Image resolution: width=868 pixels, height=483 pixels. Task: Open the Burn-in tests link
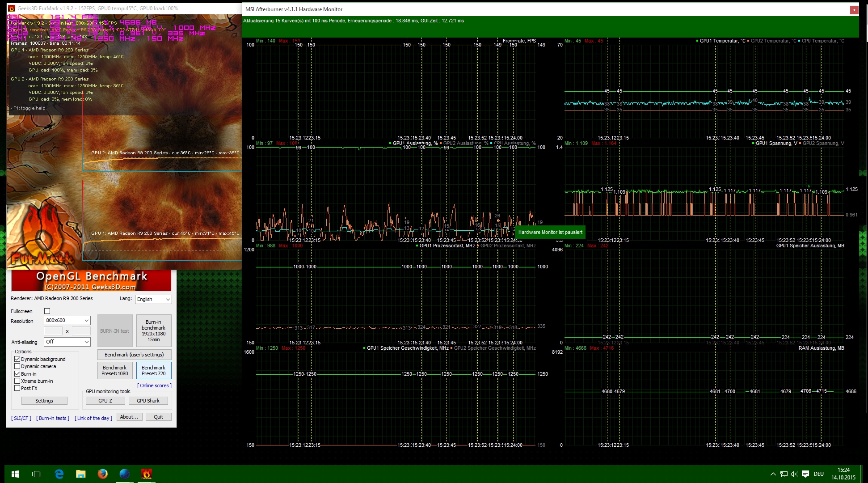point(53,418)
